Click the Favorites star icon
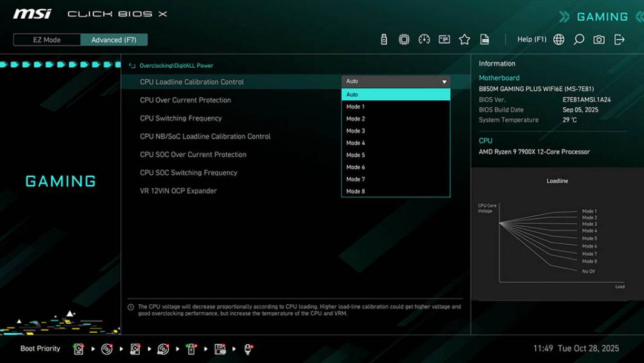644x363 pixels. point(464,39)
